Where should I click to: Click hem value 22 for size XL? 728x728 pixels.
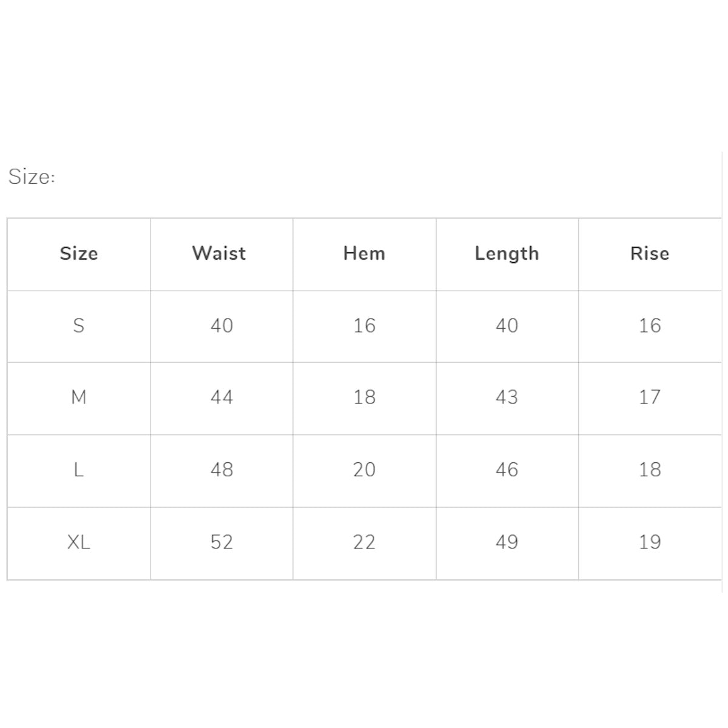[364, 542]
